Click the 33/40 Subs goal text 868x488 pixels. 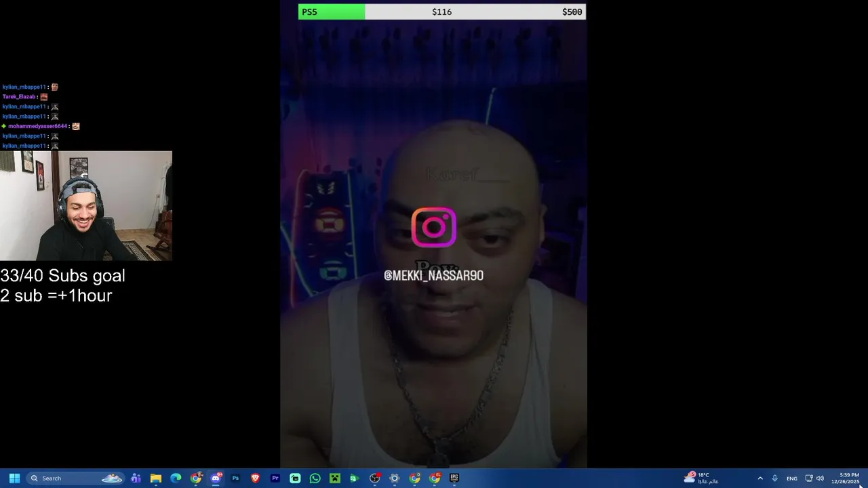coord(62,276)
